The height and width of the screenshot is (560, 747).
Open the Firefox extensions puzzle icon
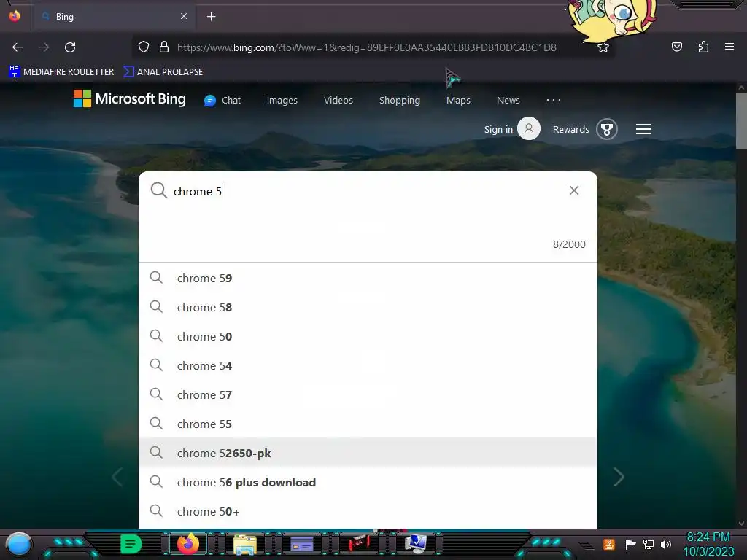pyautogui.click(x=703, y=47)
